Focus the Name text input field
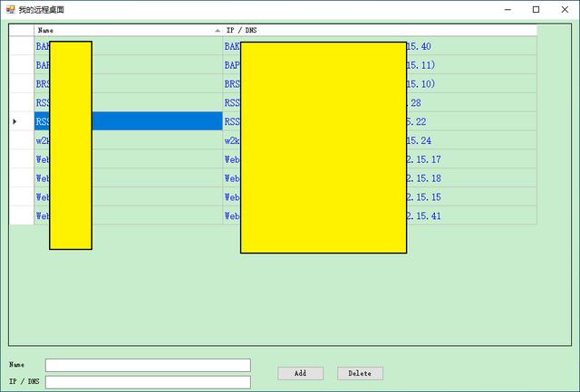This screenshot has width=580, height=392. coord(148,365)
